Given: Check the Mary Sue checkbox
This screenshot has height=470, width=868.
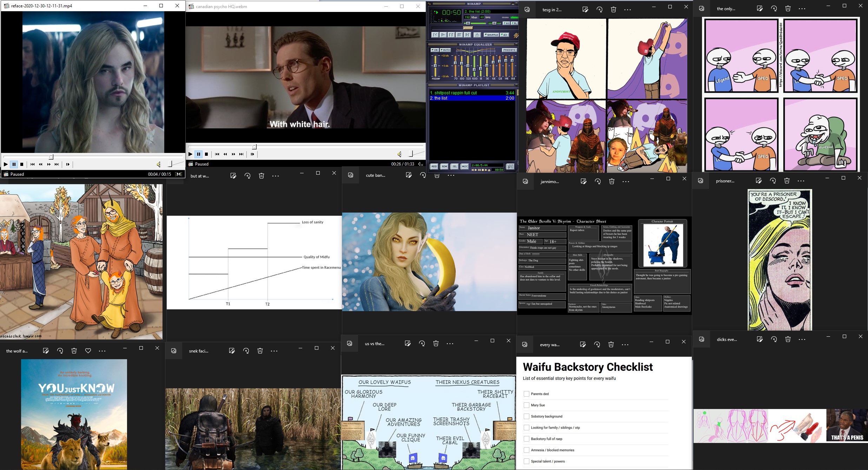Looking at the screenshot, I should [526, 405].
